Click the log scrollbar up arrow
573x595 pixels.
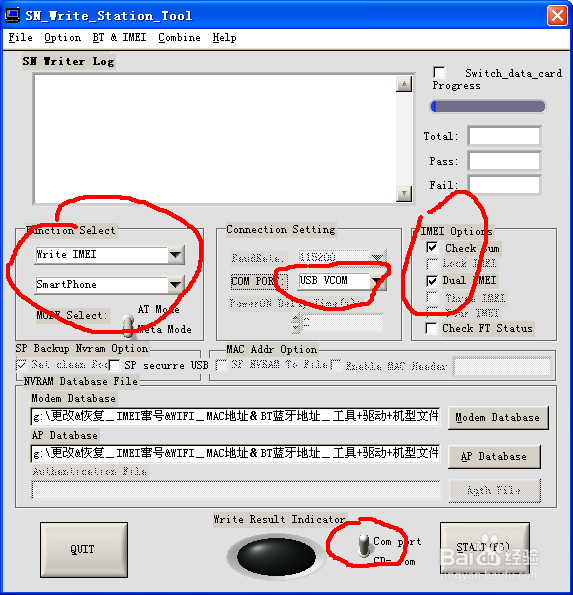point(404,84)
